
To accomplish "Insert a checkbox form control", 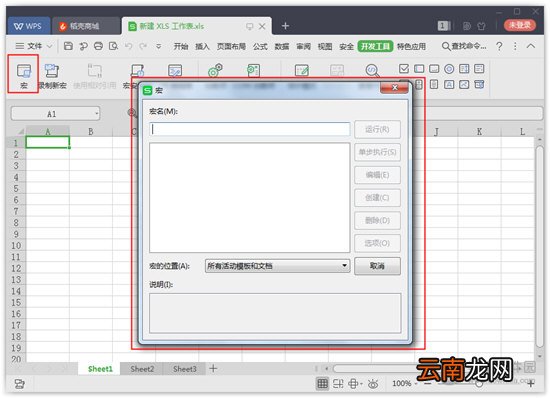I will point(404,68).
